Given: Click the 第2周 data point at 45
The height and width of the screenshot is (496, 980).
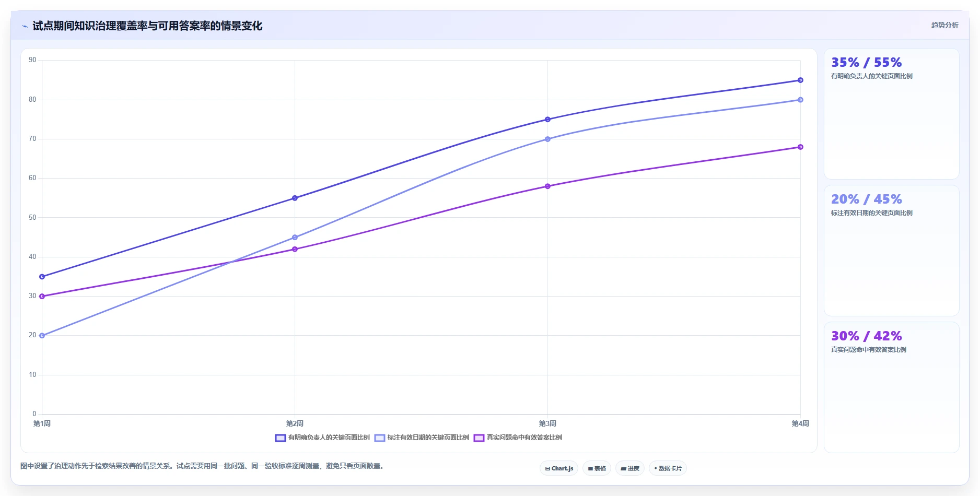Looking at the screenshot, I should click(295, 238).
